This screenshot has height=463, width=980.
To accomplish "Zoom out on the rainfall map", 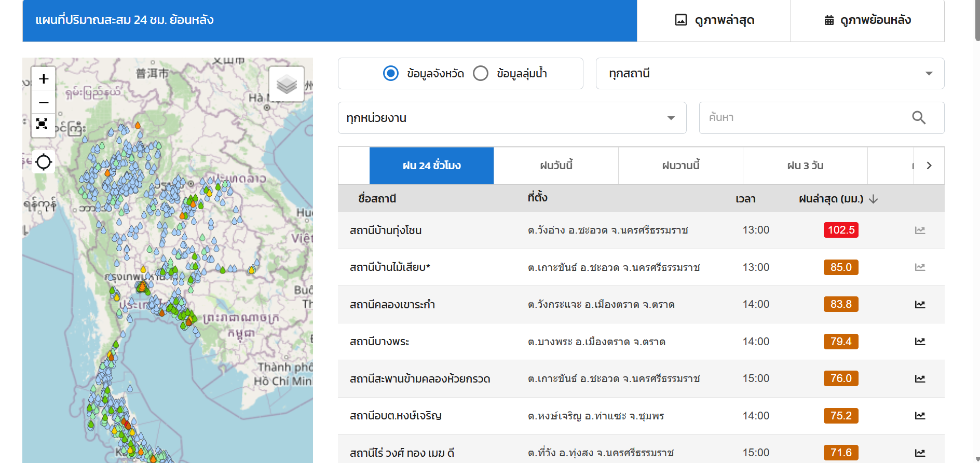I will (44, 102).
